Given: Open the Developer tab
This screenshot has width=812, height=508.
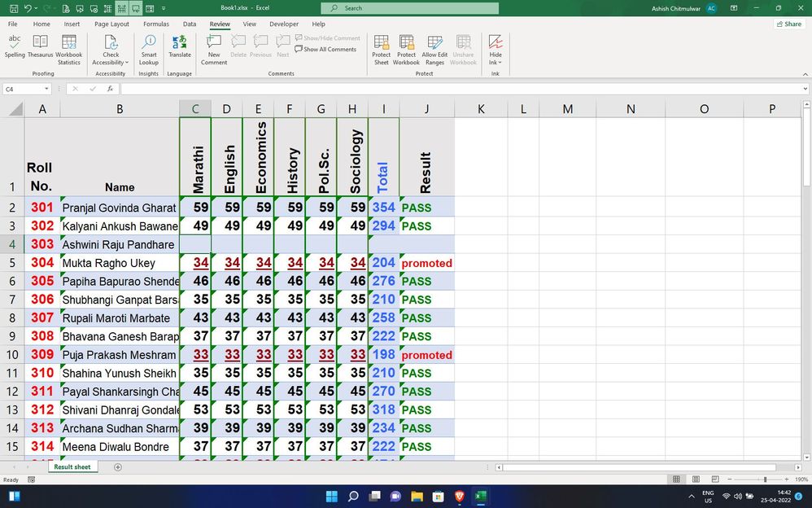Looking at the screenshot, I should pyautogui.click(x=284, y=24).
